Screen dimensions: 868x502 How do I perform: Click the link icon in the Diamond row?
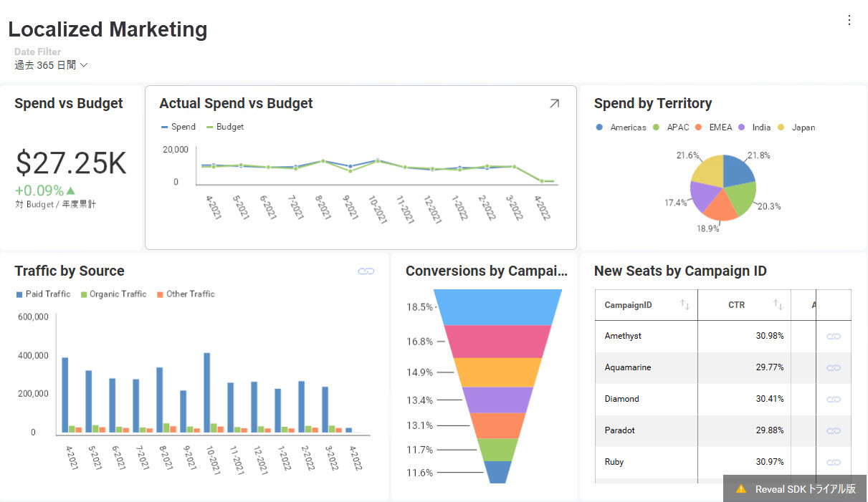coord(833,399)
